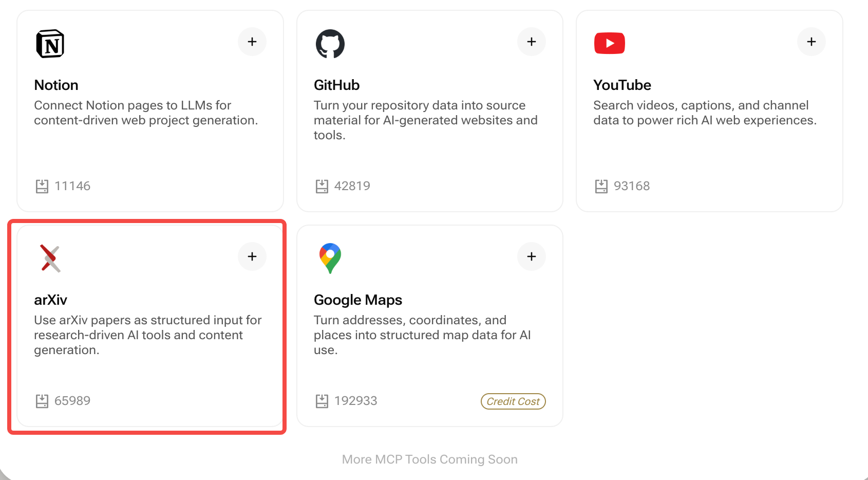Click the install count icon beside 65989
Image resolution: width=868 pixels, height=480 pixels.
click(42, 401)
